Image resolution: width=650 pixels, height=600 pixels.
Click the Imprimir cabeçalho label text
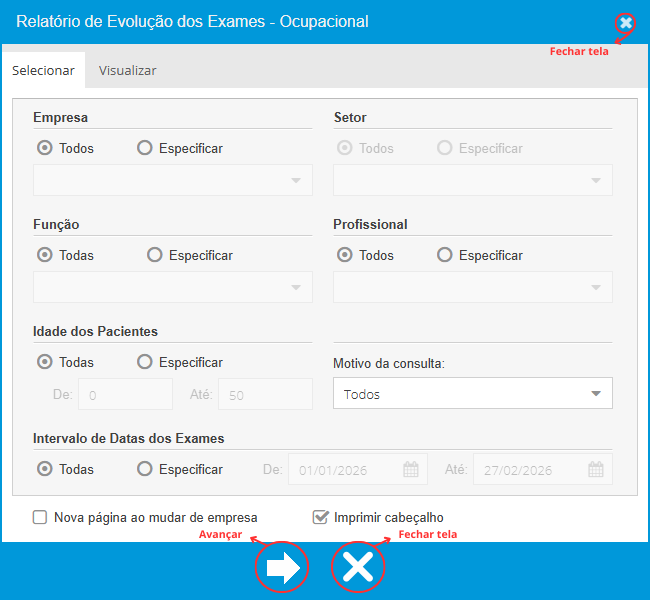[x=389, y=517]
